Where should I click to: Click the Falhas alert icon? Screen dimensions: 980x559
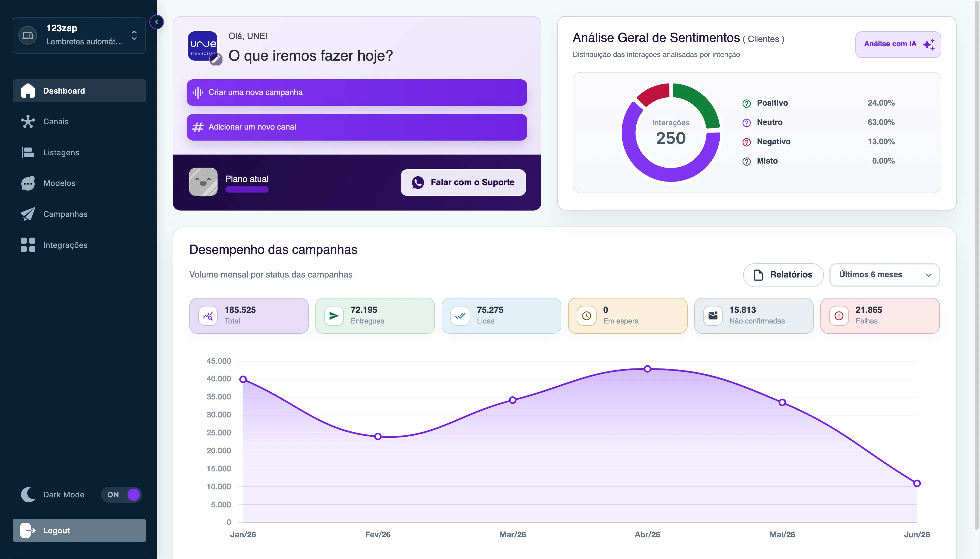(839, 315)
